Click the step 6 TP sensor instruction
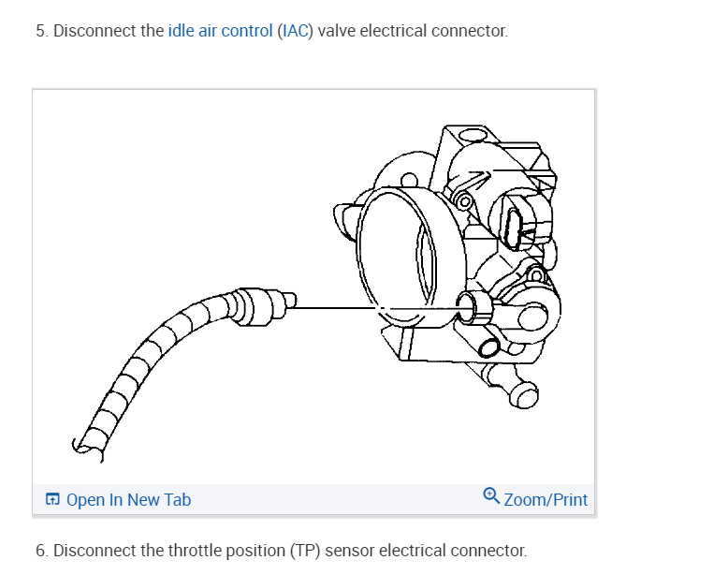The image size is (728, 575). (282, 551)
